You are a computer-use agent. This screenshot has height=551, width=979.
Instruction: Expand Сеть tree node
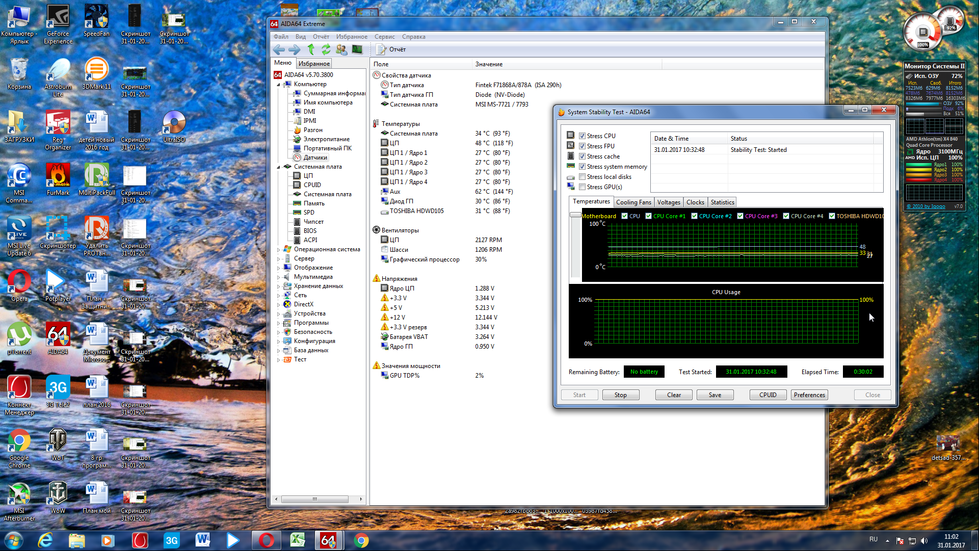(279, 295)
